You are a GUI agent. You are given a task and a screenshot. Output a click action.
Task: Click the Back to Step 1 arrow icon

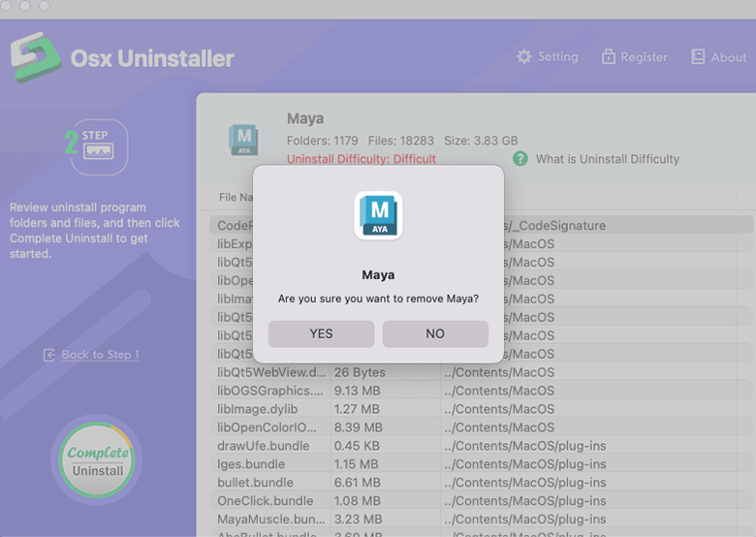[x=49, y=356]
